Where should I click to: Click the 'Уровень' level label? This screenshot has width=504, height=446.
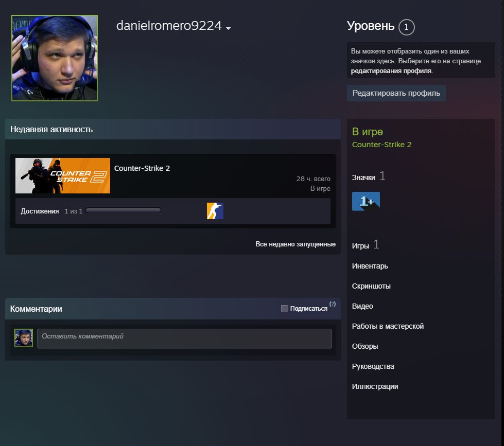[371, 26]
